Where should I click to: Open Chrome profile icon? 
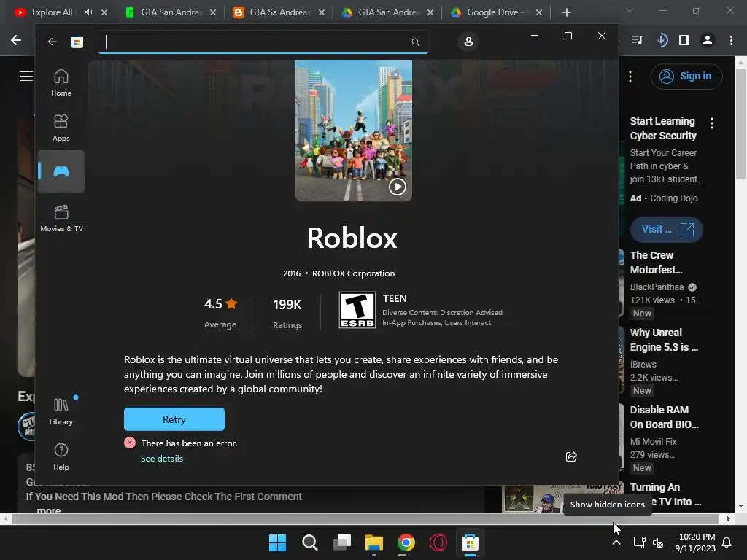click(708, 41)
